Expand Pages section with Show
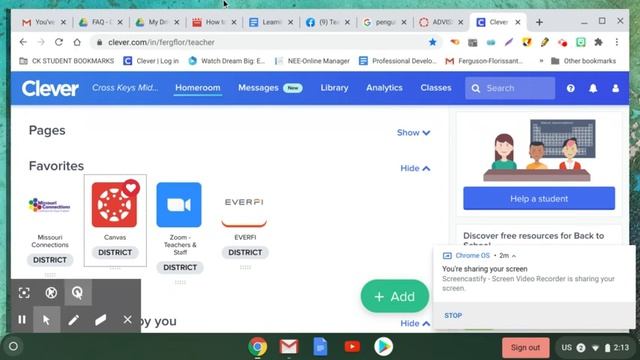The width and height of the screenshot is (640, 360). click(413, 133)
